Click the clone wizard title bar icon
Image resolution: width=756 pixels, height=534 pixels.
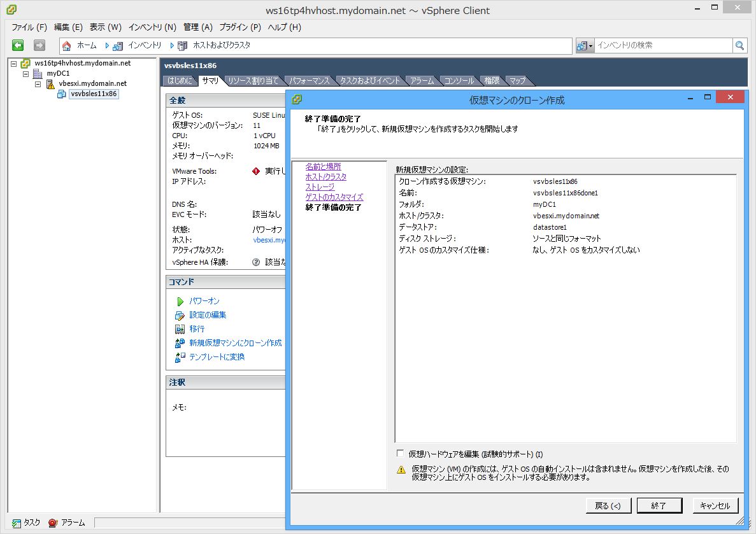[297, 99]
